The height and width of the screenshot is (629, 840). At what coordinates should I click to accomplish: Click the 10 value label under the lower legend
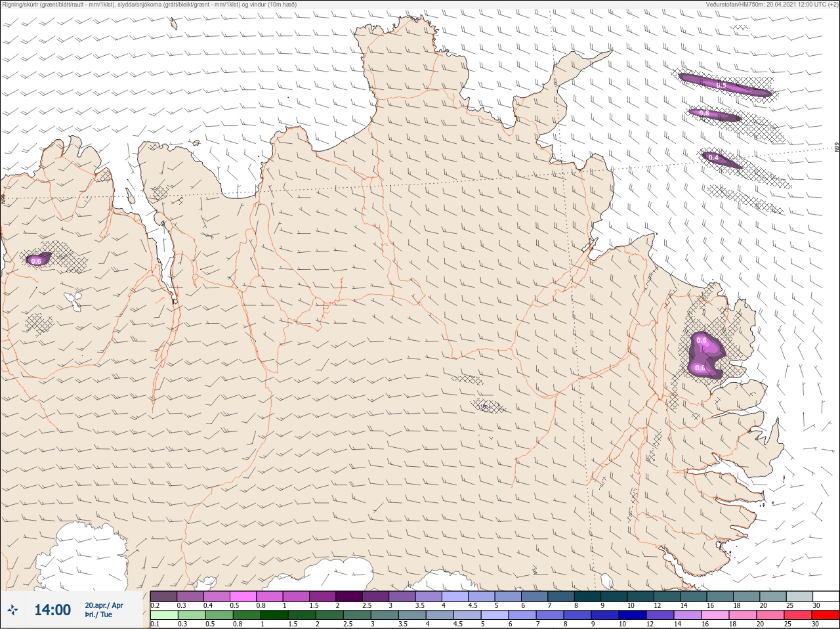[x=622, y=624]
